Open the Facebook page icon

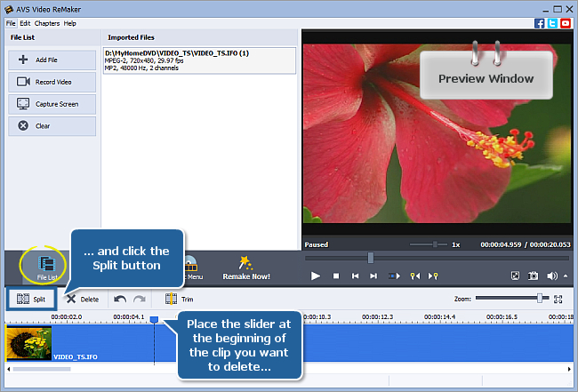pyautogui.click(x=539, y=23)
